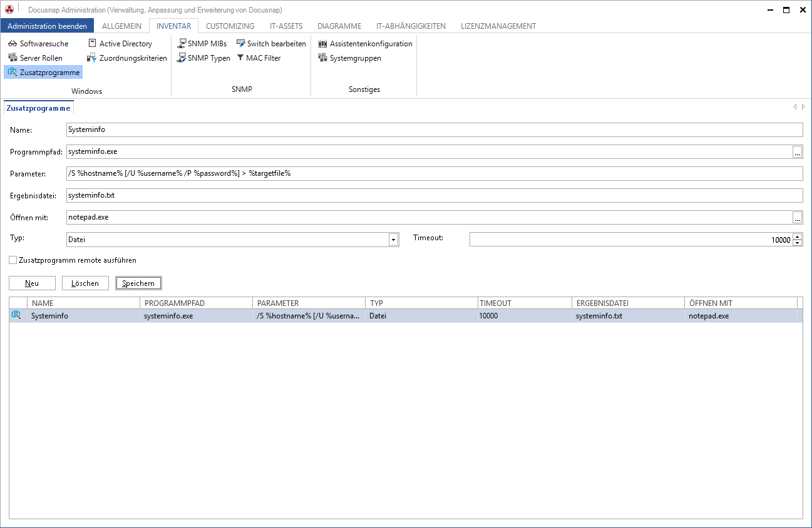Decrease the Timeout value
The width and height of the screenshot is (812, 528).
pyautogui.click(x=797, y=243)
